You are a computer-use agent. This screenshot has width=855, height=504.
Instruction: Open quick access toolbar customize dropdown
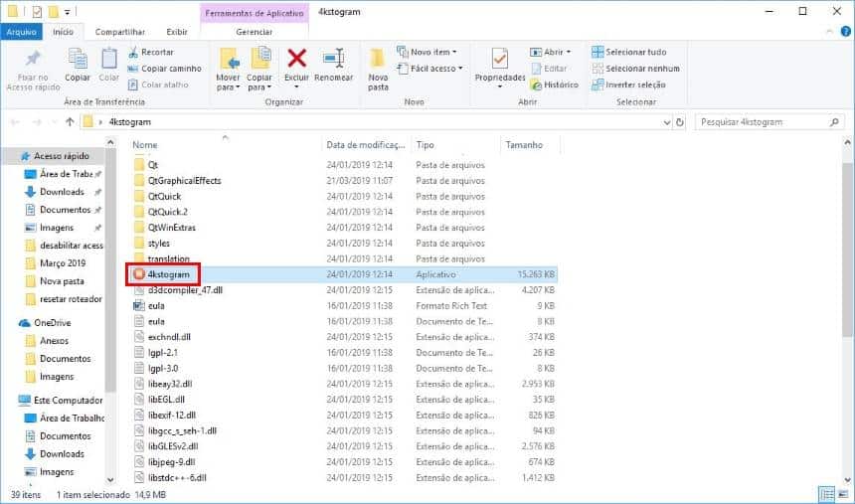tap(67, 12)
